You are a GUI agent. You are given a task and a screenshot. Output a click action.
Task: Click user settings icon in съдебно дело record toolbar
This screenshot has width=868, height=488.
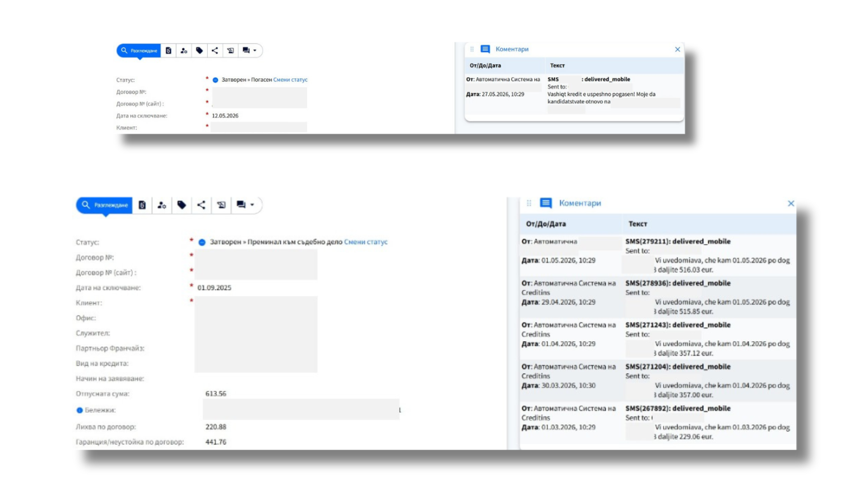(161, 205)
